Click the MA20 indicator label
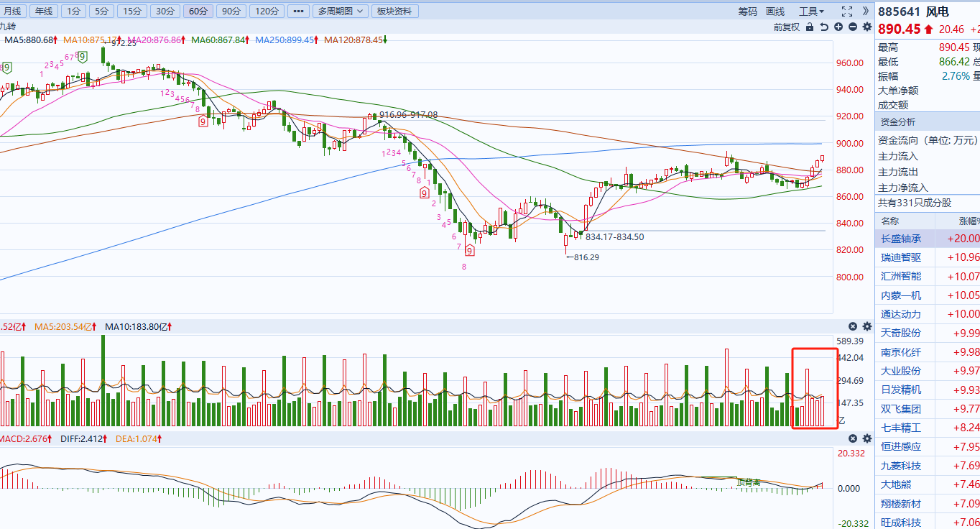980x529 pixels. click(157, 40)
